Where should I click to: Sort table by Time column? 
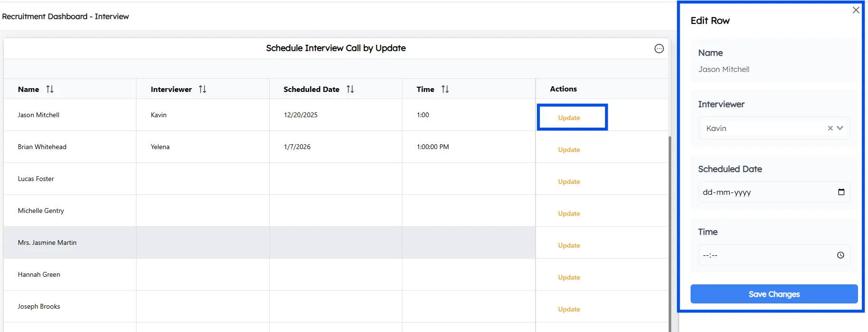445,89
